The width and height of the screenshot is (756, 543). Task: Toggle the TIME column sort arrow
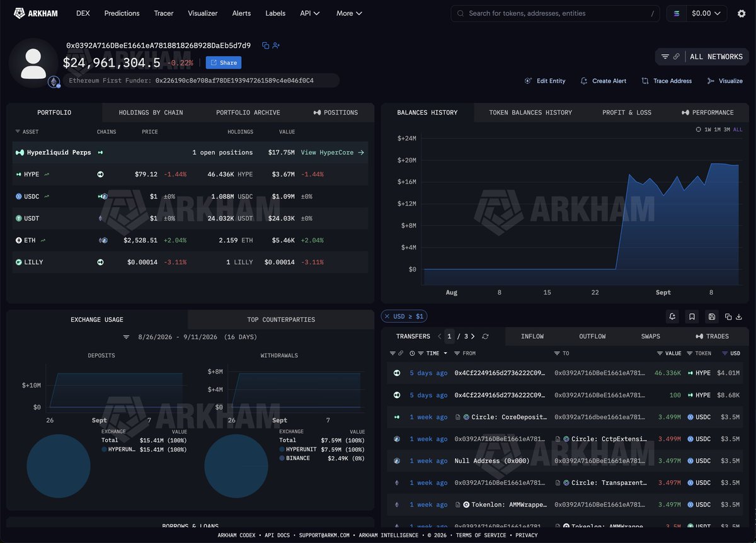tap(445, 353)
